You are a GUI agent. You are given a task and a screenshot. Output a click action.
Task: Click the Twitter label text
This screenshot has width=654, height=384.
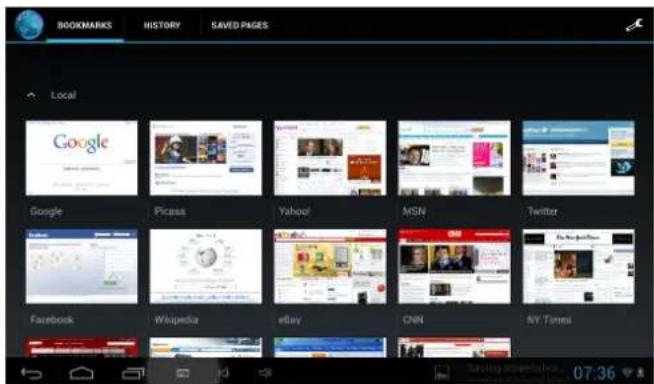click(542, 211)
